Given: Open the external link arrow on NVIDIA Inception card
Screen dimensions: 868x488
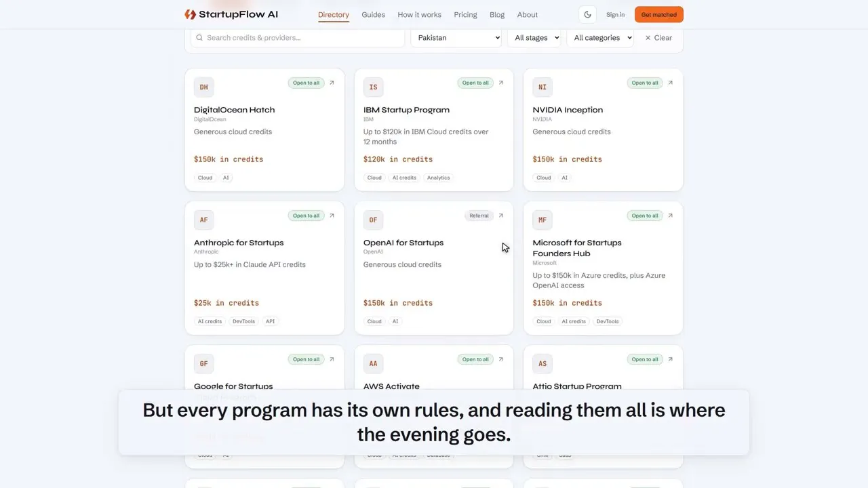Looking at the screenshot, I should tap(671, 83).
